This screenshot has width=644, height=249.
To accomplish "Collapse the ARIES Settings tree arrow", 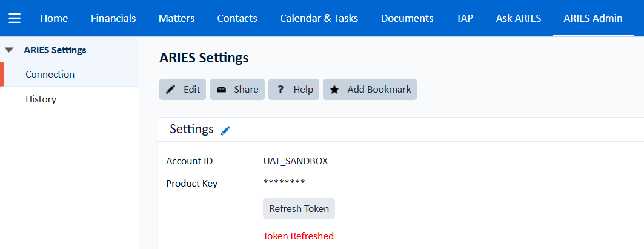I will pyautogui.click(x=10, y=50).
